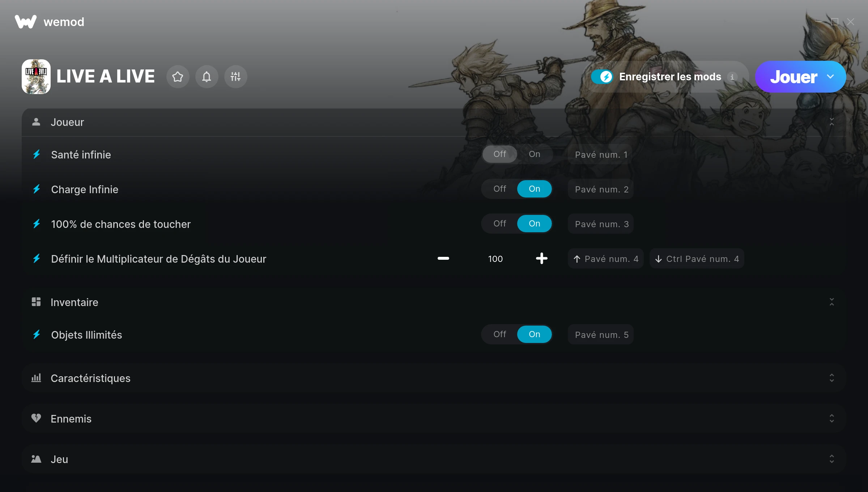
Task: Click the lightning icon beside Santé infinie
Action: point(37,154)
